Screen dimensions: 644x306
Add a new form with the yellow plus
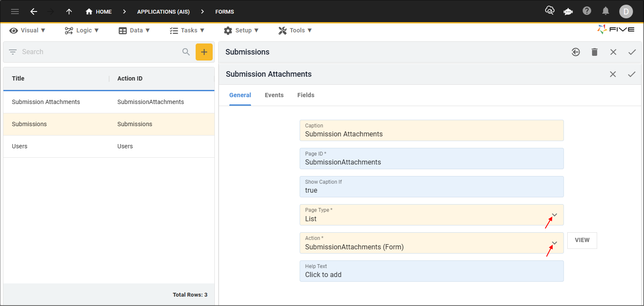[x=204, y=52]
